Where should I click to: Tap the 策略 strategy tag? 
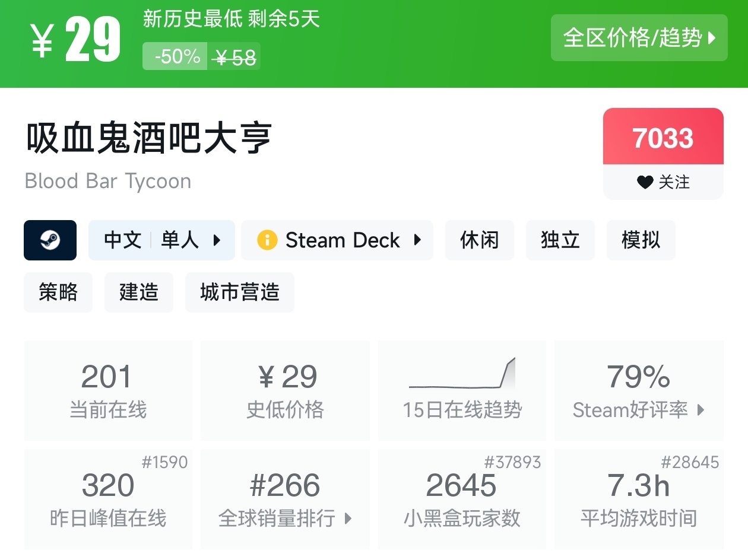(x=58, y=292)
